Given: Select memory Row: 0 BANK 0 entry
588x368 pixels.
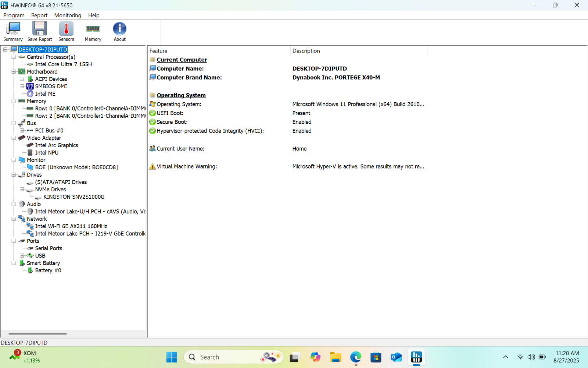Looking at the screenshot, I should tap(90, 108).
